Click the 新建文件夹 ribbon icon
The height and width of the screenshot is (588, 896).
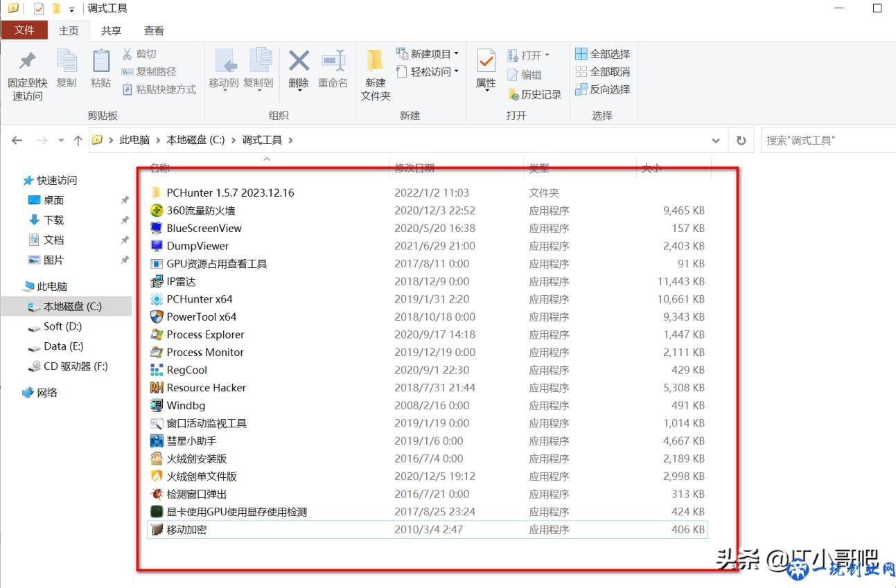[x=375, y=60]
